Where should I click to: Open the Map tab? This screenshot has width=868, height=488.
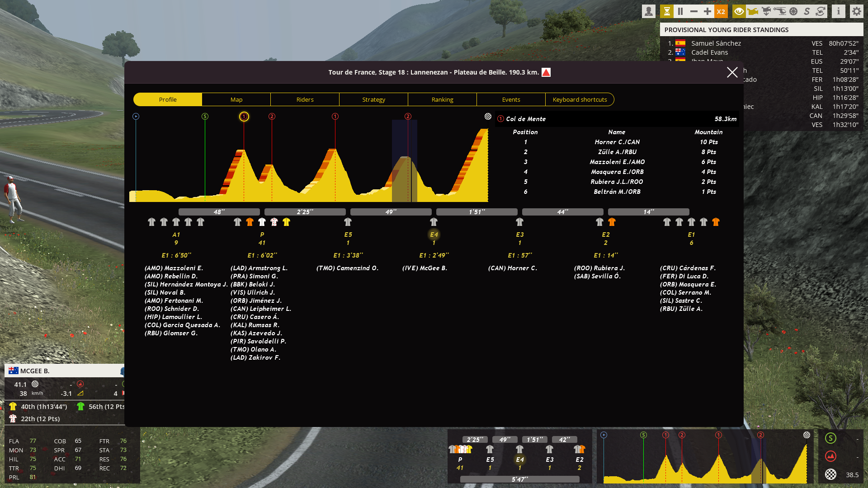point(236,99)
